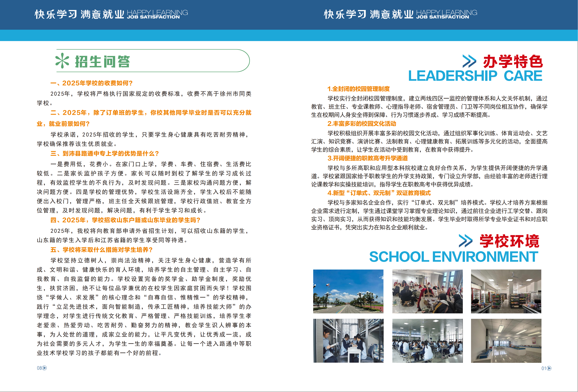Click the paragraph starting 2025年，我校将向教育部申请
The height and width of the screenshot is (392, 578).
[144, 235]
